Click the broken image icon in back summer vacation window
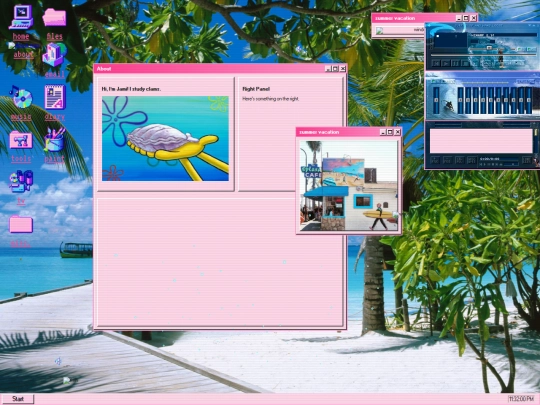 pyautogui.click(x=380, y=31)
